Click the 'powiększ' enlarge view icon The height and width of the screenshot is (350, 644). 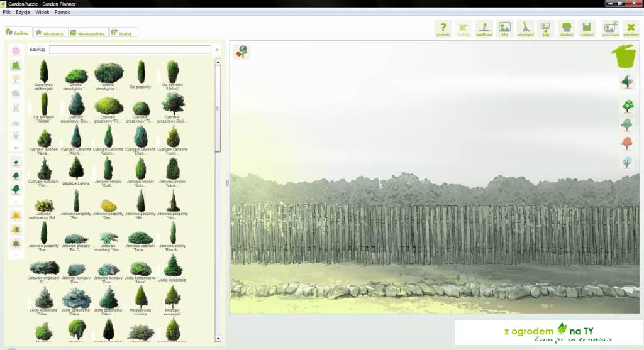pos(610,29)
